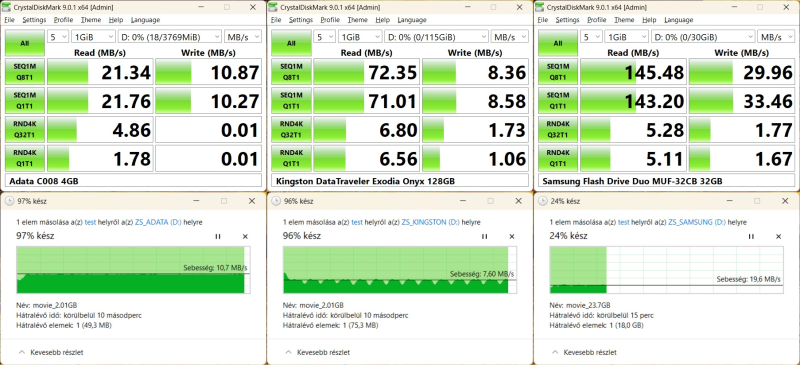Click CrystalDiskMark app icon in Kingston title bar

click(274, 7)
